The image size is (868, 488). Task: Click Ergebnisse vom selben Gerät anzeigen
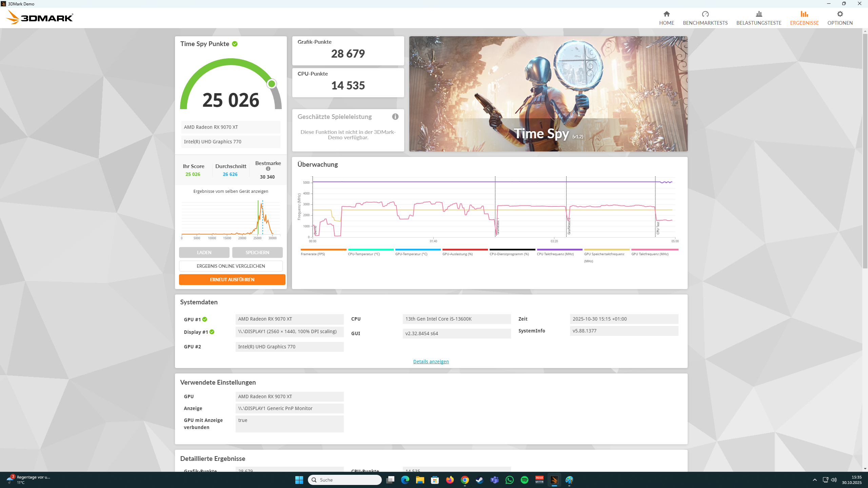[x=231, y=191]
